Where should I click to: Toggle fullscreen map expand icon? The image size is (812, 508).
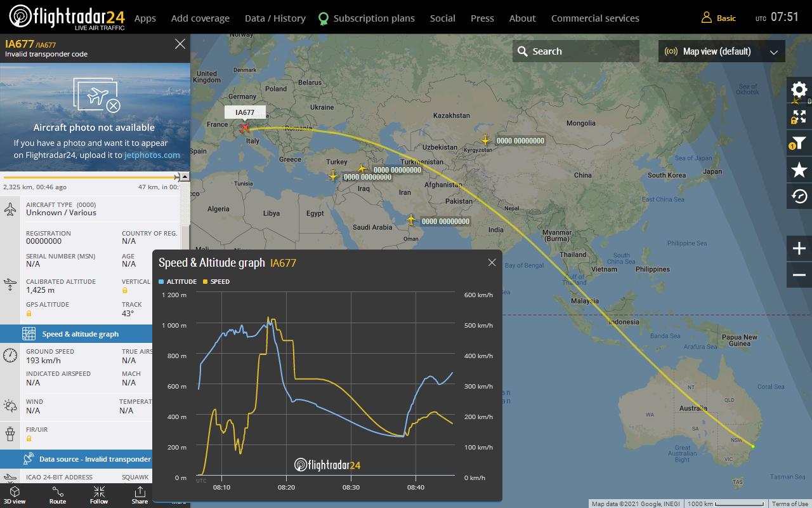(x=799, y=116)
